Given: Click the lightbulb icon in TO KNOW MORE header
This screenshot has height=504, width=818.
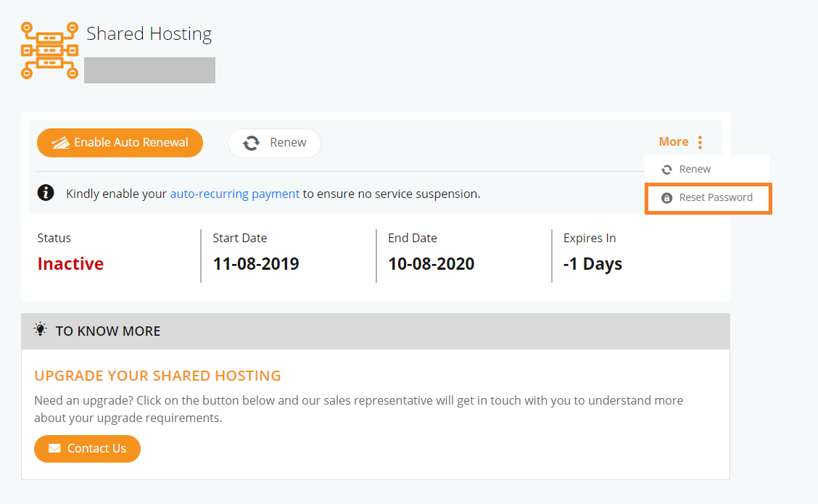Looking at the screenshot, I should (40, 329).
